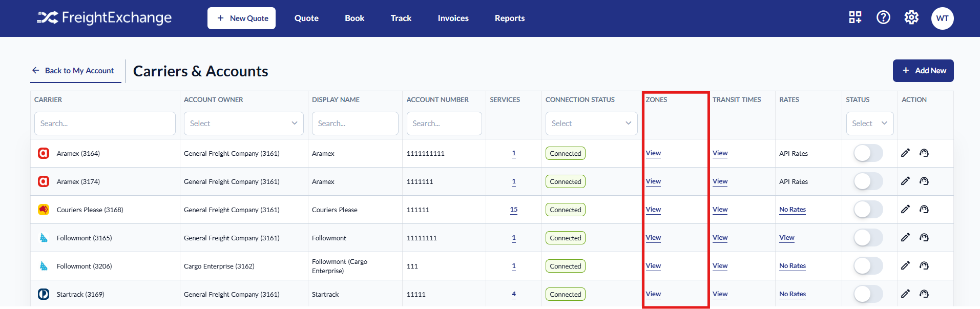Image resolution: width=980 pixels, height=309 pixels.
Task: Click the Followmont (3206) carrier logo
Action: [44, 266]
